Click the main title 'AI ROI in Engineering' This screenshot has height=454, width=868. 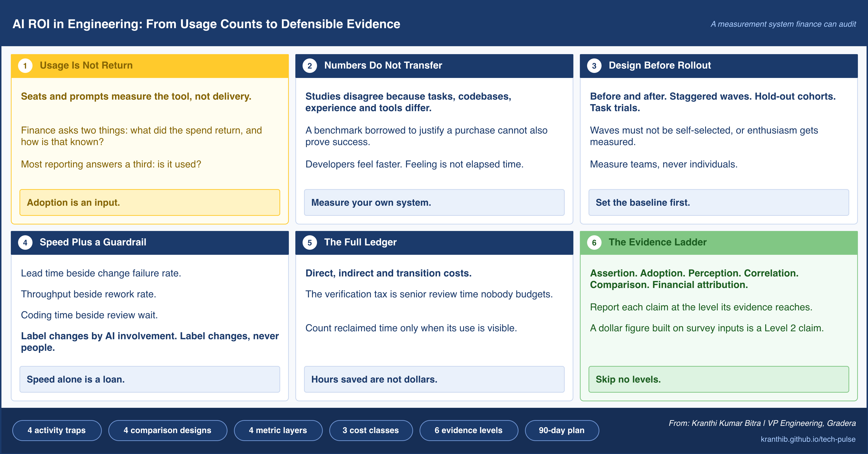point(206,24)
